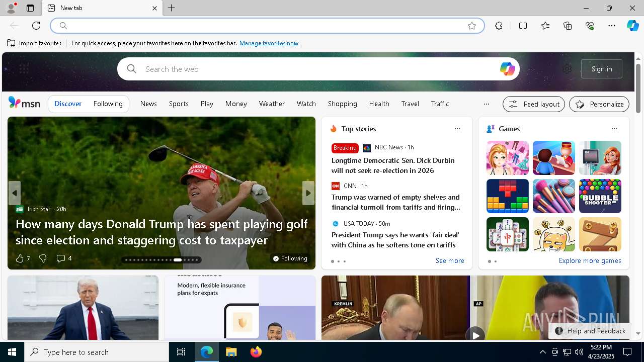Launch Firefox from the taskbar
Screen dimensions: 644x362
tap(256, 352)
